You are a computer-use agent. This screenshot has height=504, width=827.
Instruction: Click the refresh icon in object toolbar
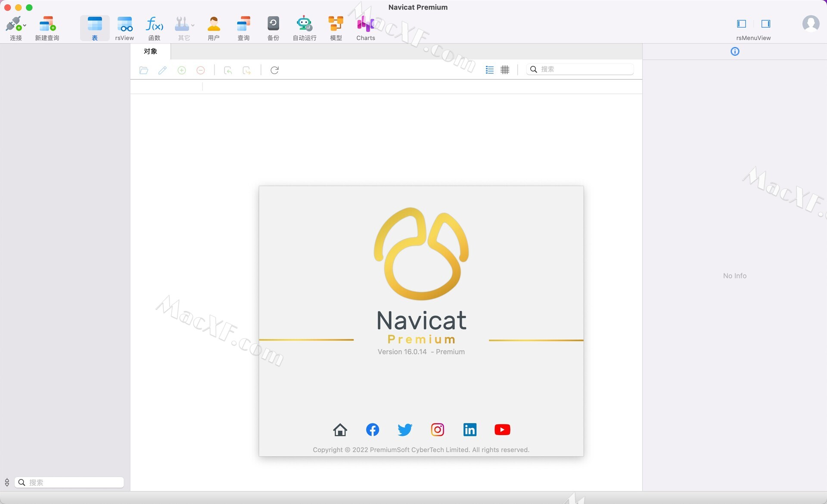tap(274, 70)
